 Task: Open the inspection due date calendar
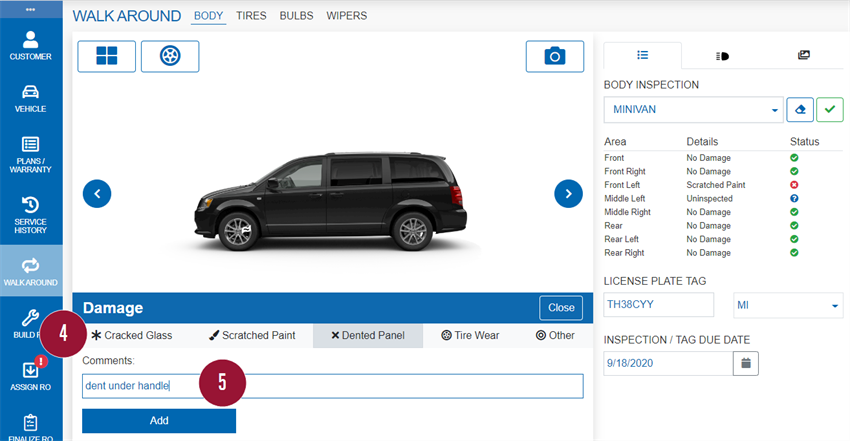[x=746, y=363]
